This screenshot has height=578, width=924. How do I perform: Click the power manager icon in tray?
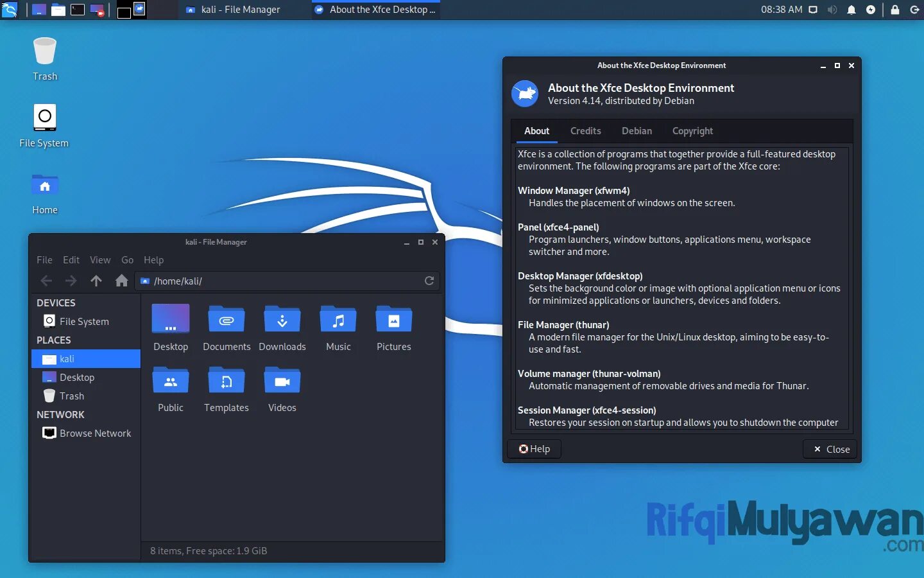click(x=871, y=10)
